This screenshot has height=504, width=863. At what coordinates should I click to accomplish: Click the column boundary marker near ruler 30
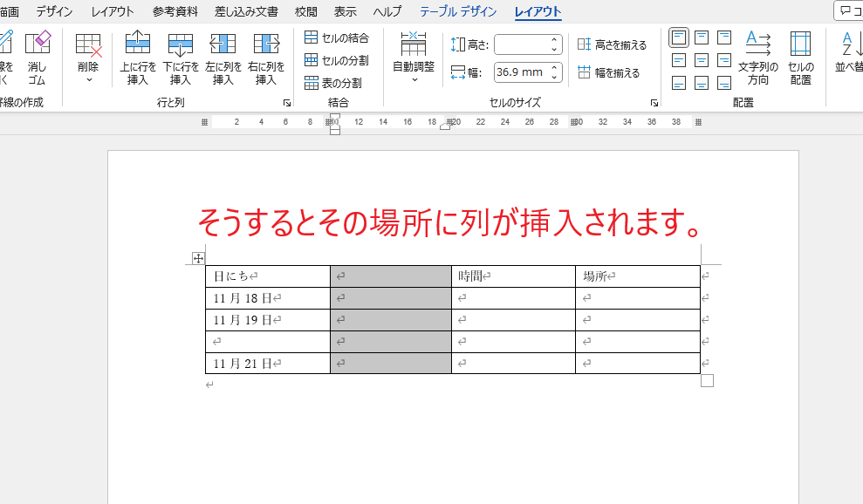click(x=574, y=122)
